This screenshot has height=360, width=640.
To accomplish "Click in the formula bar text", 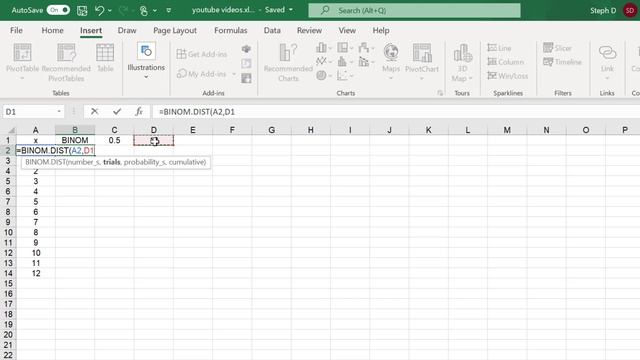I will (197, 112).
